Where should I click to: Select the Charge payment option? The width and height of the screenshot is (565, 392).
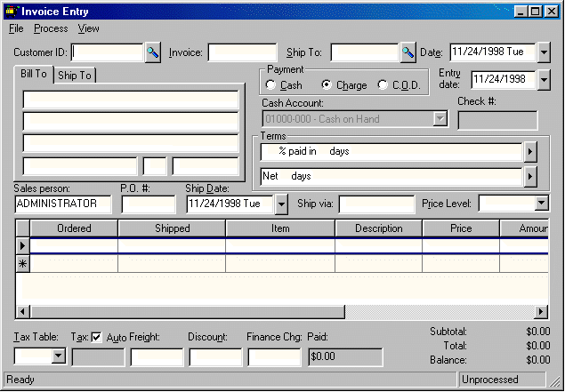click(327, 85)
